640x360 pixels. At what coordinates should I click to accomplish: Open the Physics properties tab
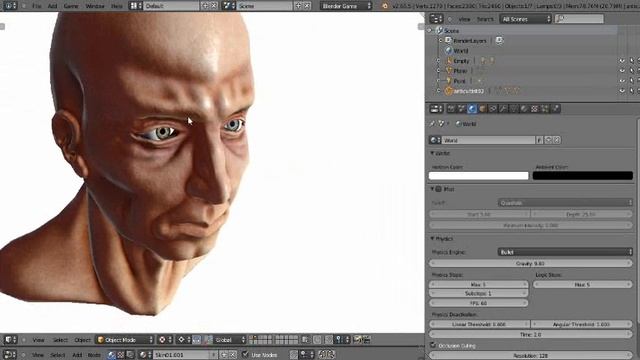(x=556, y=109)
